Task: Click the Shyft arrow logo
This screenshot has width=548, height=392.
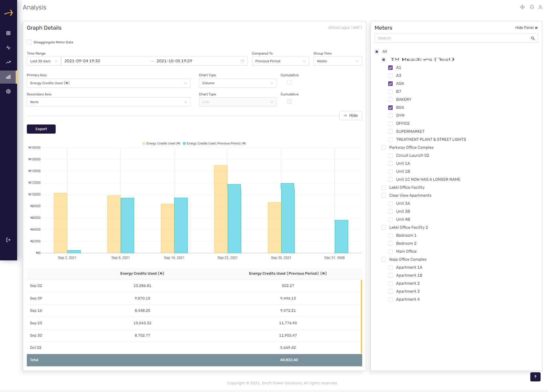Action: pyautogui.click(x=9, y=13)
